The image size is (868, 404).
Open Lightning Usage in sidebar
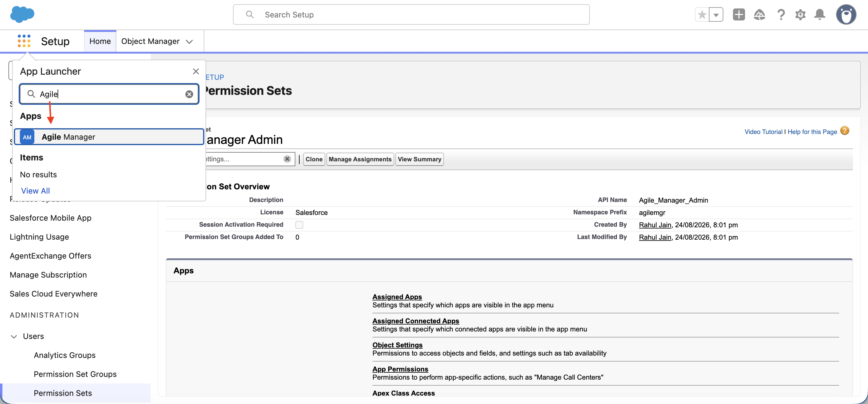(39, 237)
